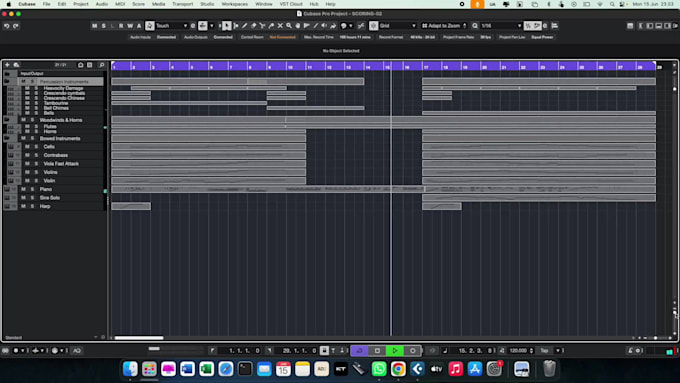Select the Split scissors tool
680x383 pixels.
pos(262,26)
